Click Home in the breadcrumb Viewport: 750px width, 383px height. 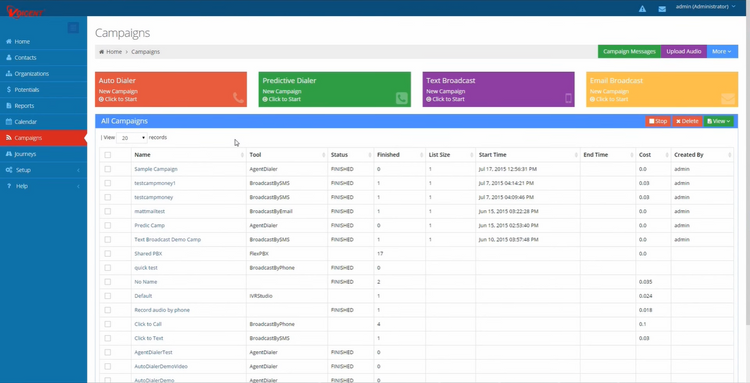coord(114,52)
